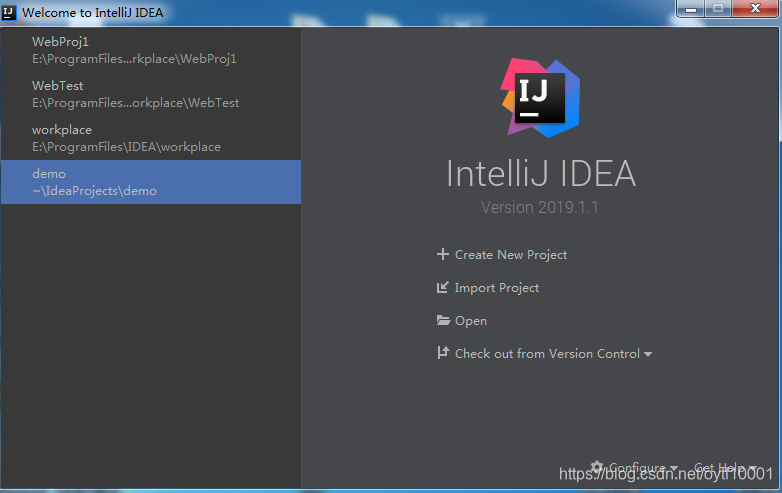Viewport: 782px width, 493px height.
Task: Click the Version 2019.1.1 text
Action: (x=540, y=207)
